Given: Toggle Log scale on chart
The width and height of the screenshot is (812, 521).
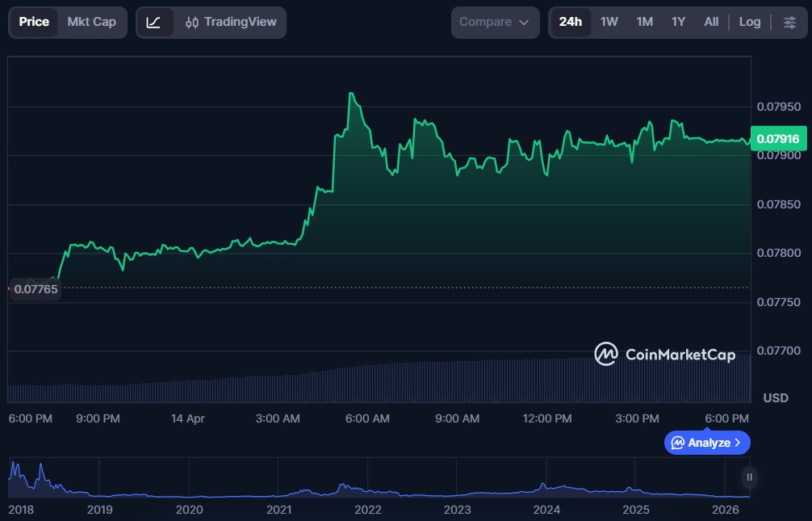Looking at the screenshot, I should click(x=749, y=23).
